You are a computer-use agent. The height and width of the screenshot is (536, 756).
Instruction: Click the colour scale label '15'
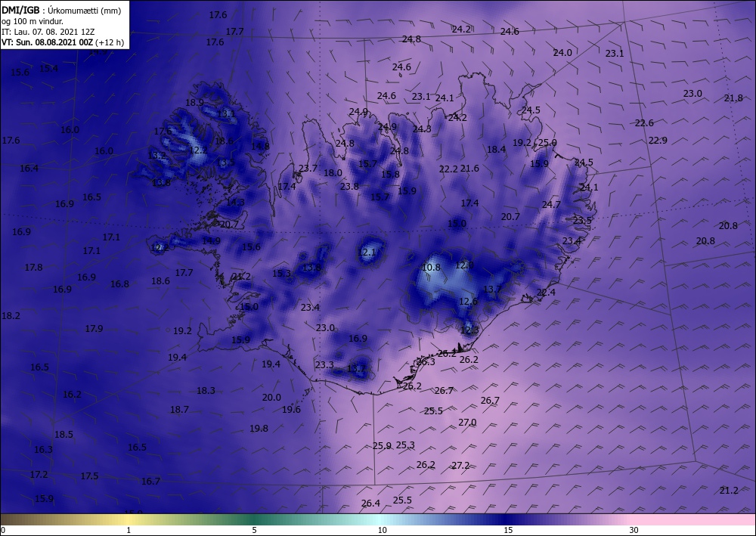[x=508, y=530]
